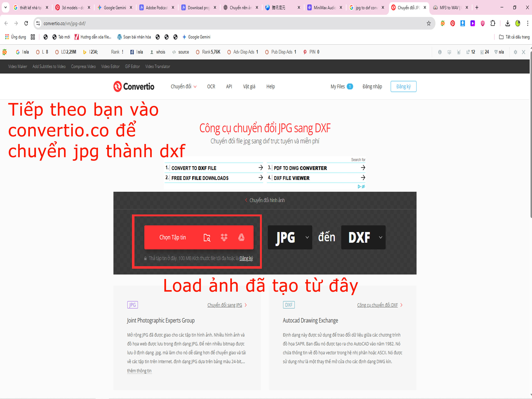This screenshot has width=532, height=399.
Task: Click the Google Drive upload icon
Action: coord(241,237)
